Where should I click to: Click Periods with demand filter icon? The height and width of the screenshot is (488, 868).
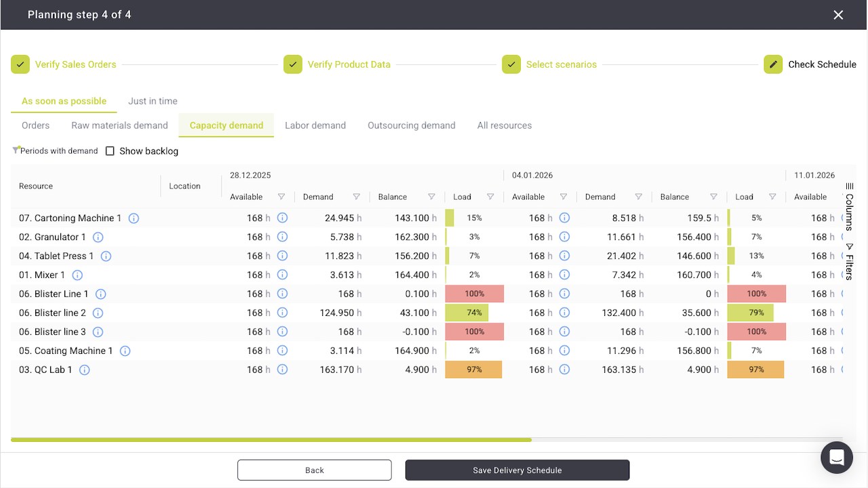16,150
